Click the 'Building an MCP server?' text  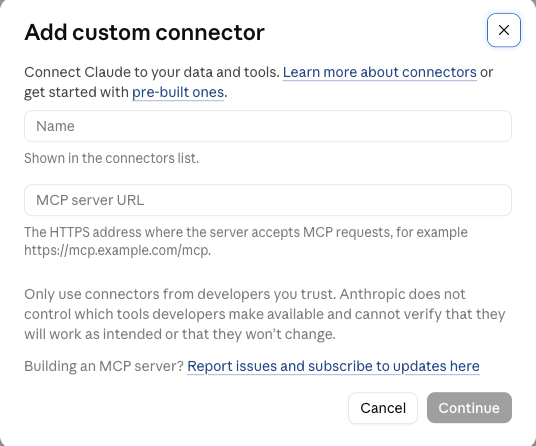104,366
